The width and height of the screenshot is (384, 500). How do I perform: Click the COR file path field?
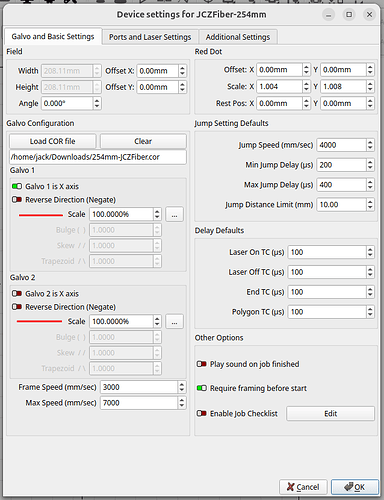click(x=98, y=157)
